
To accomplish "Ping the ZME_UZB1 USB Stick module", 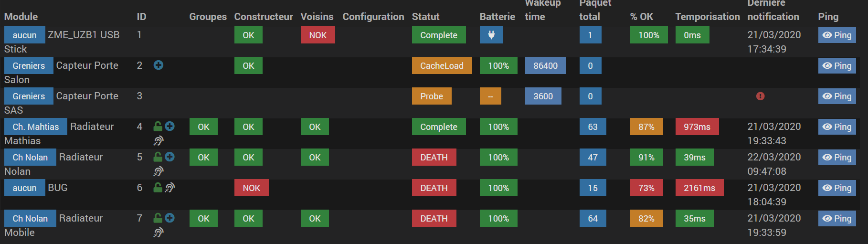I will [x=837, y=35].
